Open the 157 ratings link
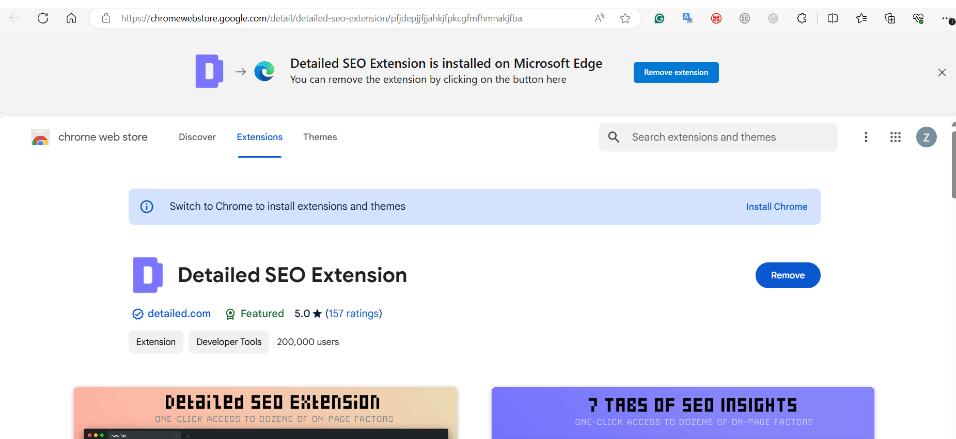 coord(354,313)
